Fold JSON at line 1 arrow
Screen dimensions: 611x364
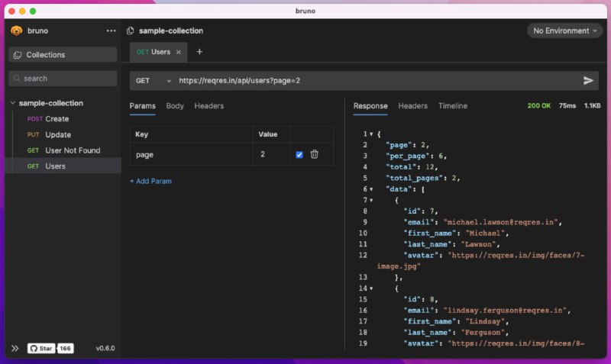pyautogui.click(x=371, y=134)
